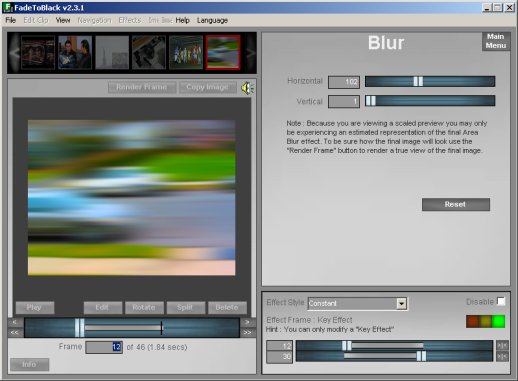Open the View menu

point(63,20)
